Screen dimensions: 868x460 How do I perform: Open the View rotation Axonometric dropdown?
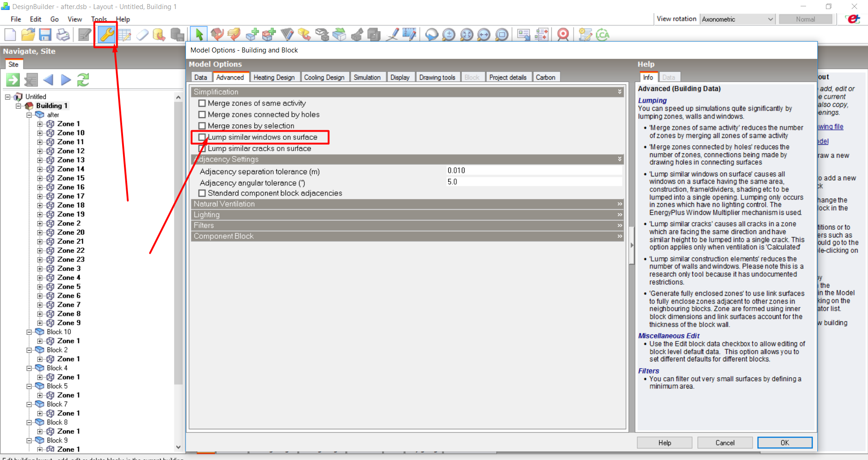click(738, 19)
